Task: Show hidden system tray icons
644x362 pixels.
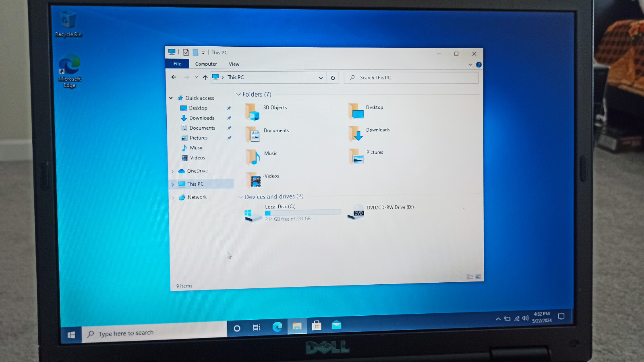Action: coord(498,319)
